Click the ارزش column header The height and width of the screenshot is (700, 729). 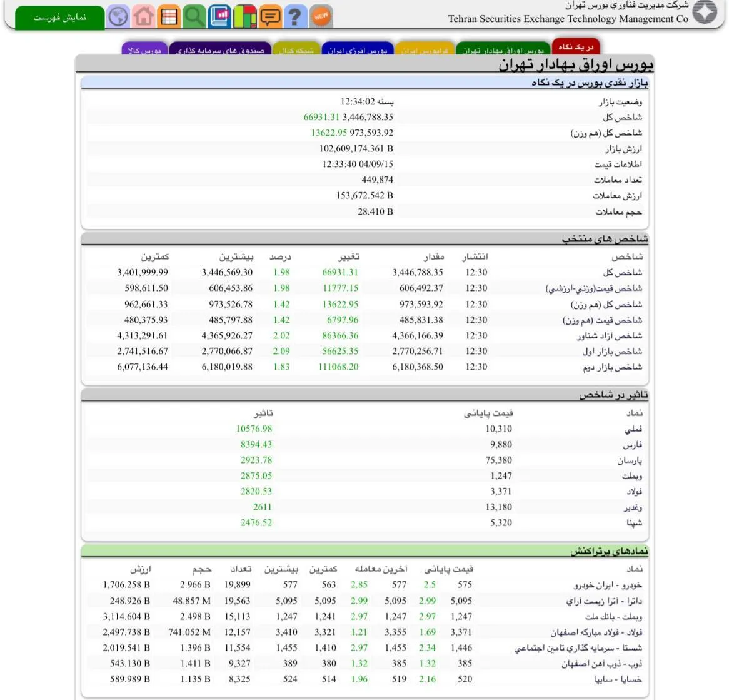click(x=141, y=569)
